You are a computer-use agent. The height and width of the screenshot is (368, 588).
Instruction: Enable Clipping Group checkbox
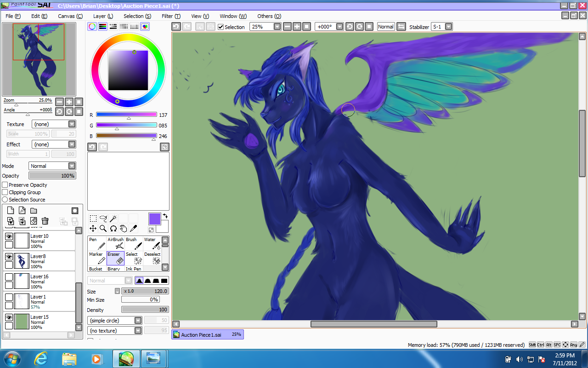coord(5,192)
